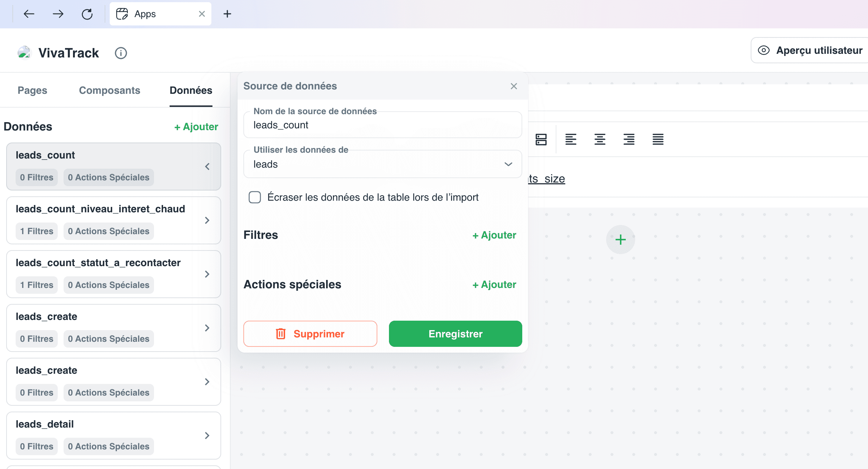Open a new browser tab with plus
868x469 pixels.
[x=227, y=14]
